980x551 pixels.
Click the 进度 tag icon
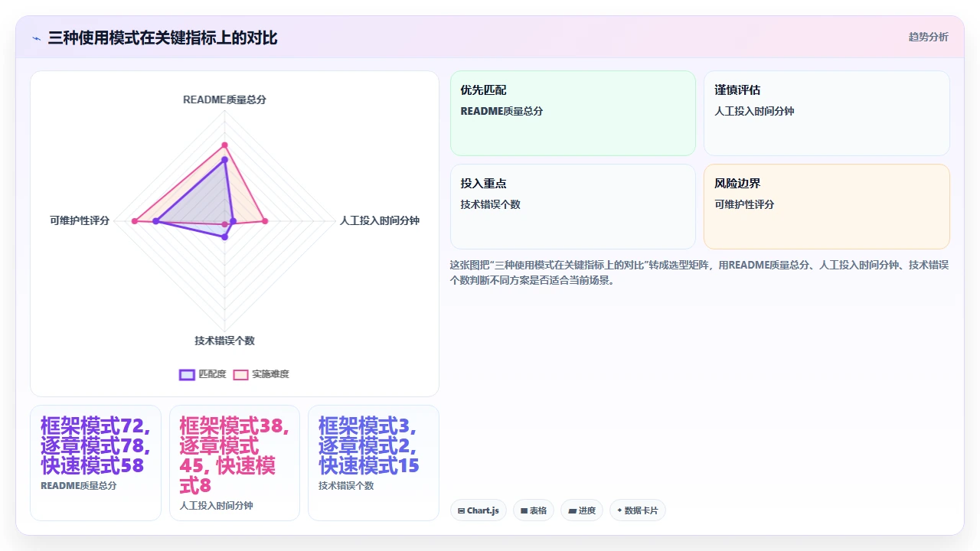[x=572, y=510]
